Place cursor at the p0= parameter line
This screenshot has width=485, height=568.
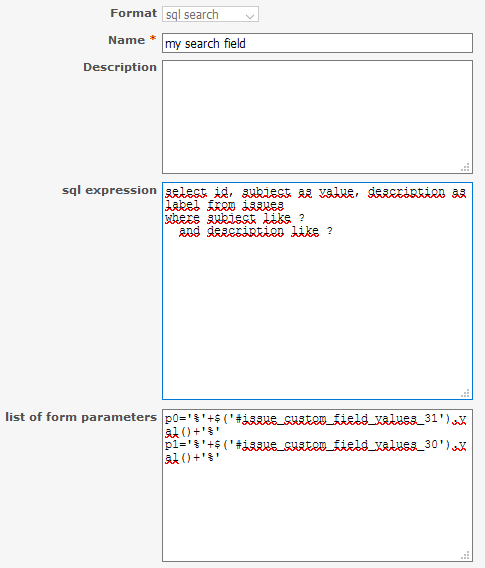315,425
